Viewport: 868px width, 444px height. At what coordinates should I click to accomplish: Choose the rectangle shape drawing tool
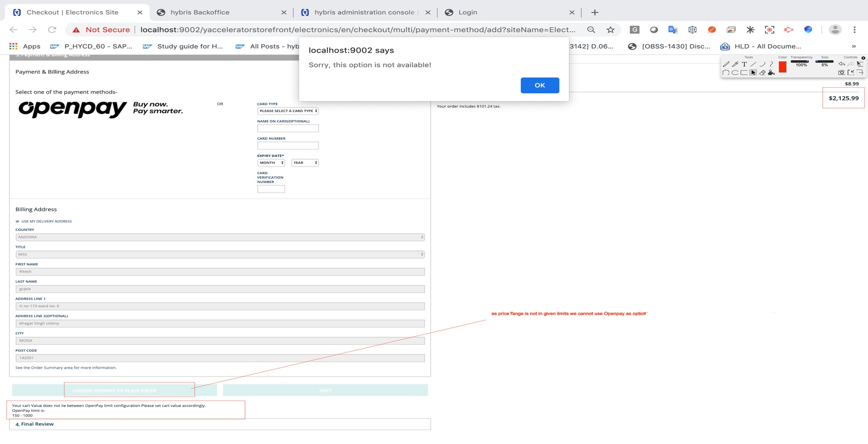[744, 73]
